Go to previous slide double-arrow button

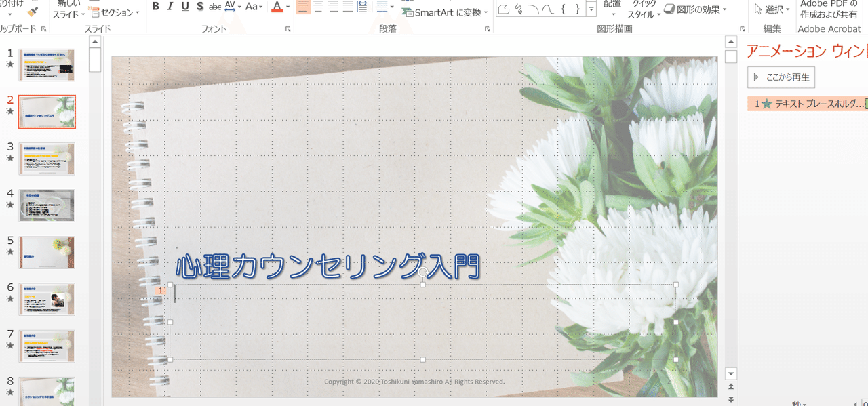click(730, 387)
